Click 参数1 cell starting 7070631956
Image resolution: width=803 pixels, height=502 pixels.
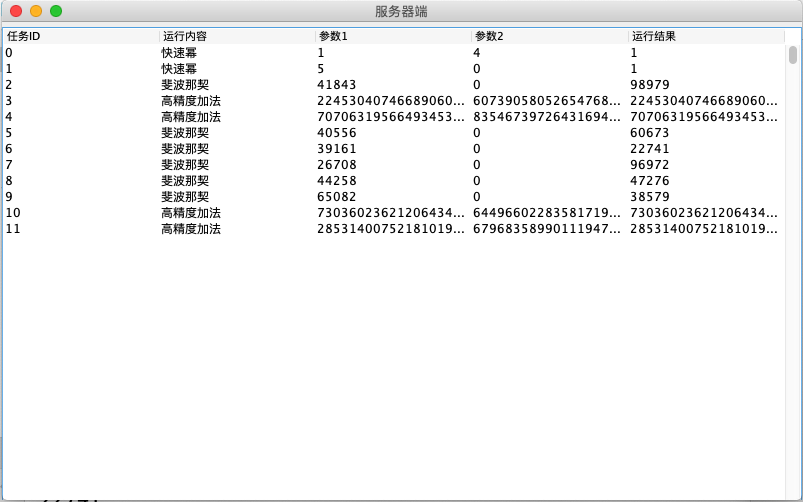click(391, 117)
